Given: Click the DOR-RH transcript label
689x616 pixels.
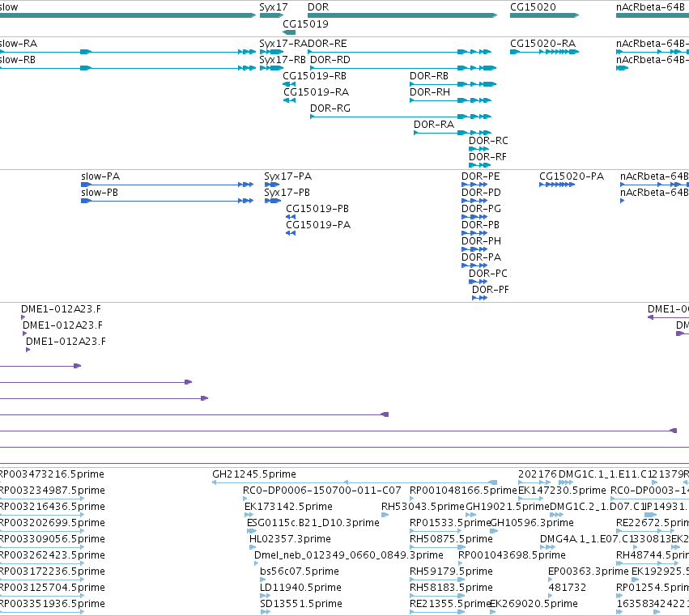Looking at the screenshot, I should pos(430,92).
